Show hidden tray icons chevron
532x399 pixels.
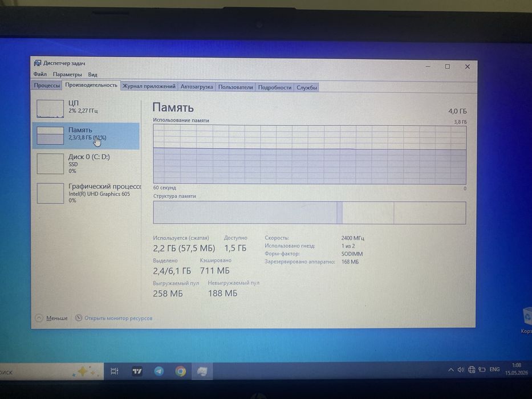click(x=451, y=370)
